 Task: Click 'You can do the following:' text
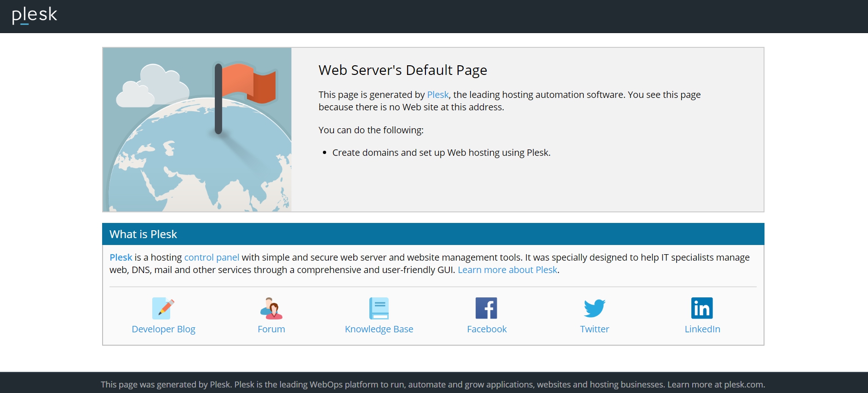(x=371, y=130)
